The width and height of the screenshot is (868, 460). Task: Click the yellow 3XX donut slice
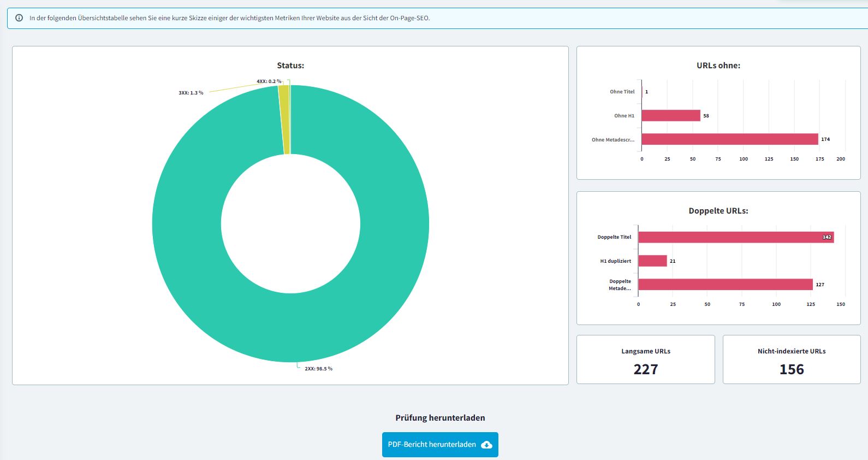point(283,120)
